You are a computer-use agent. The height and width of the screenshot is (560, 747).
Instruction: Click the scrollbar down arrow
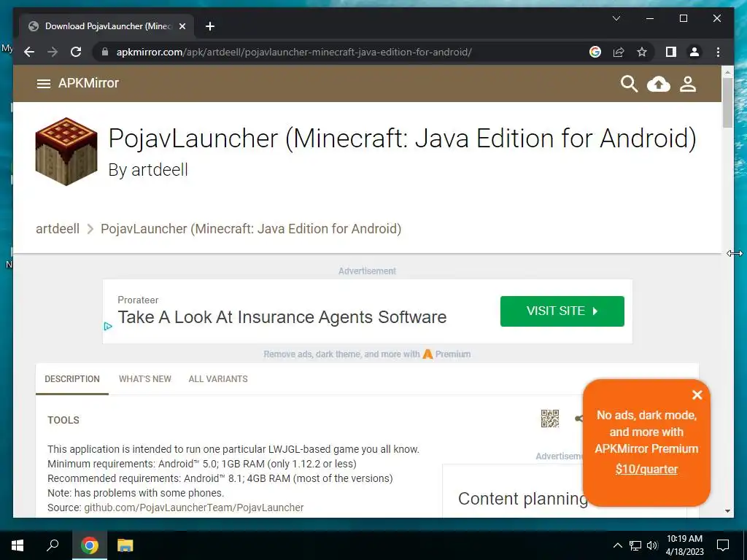(x=727, y=511)
